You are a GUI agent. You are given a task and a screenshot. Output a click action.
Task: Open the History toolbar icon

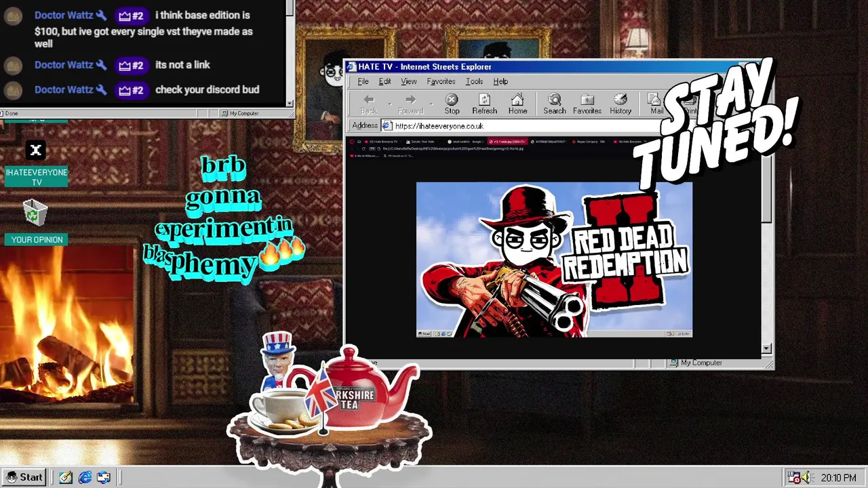point(620,100)
